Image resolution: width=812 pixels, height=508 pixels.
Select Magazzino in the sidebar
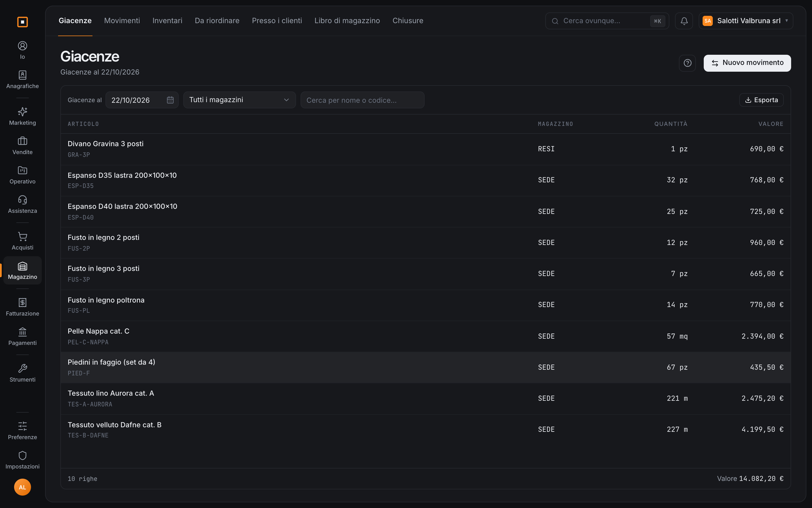point(23,270)
